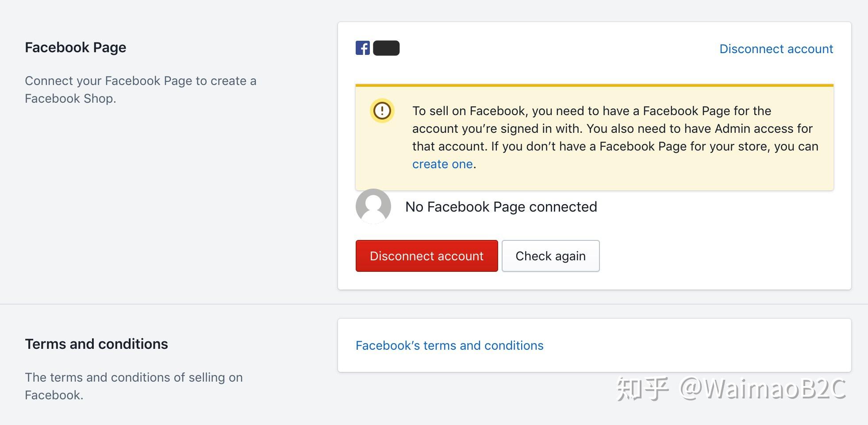The image size is (868, 425).
Task: Click 'Connect your Facebook Page to create' description
Action: [141, 89]
